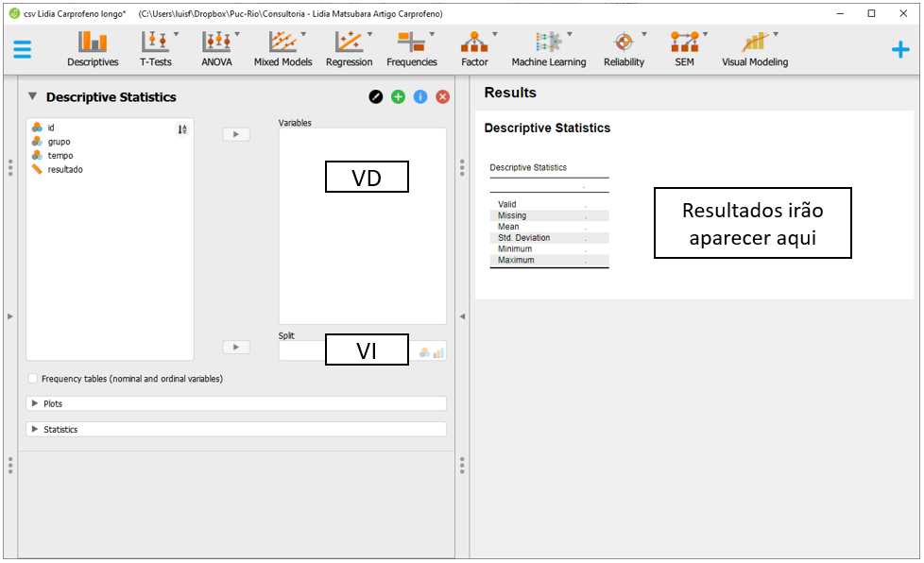Open the Visual Modeling menu
Screen dimensions: 924x563
755,49
